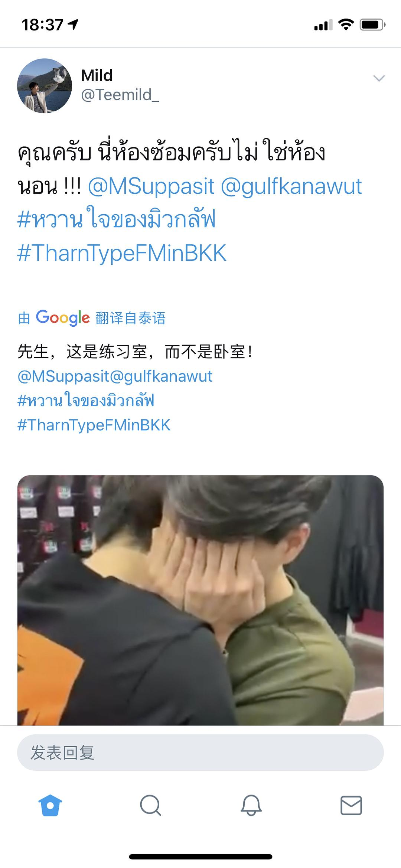The width and height of the screenshot is (401, 868).
Task: Open the attached video thumbnail
Action: pyautogui.click(x=200, y=600)
